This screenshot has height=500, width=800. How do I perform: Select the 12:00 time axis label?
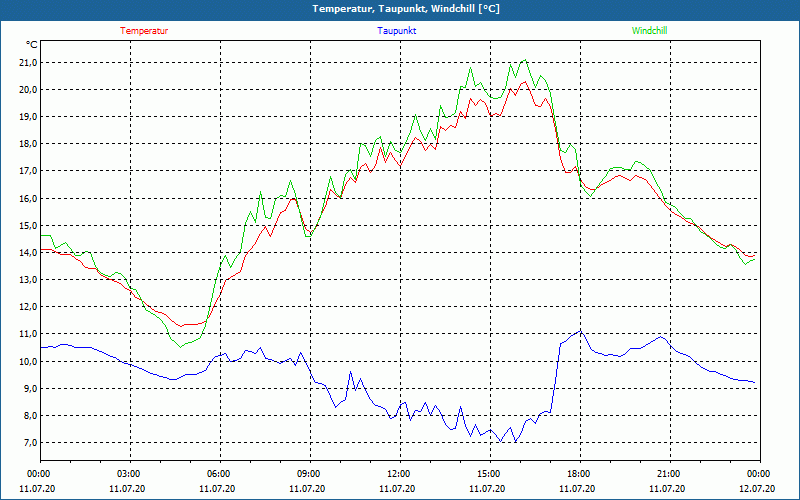(399, 474)
